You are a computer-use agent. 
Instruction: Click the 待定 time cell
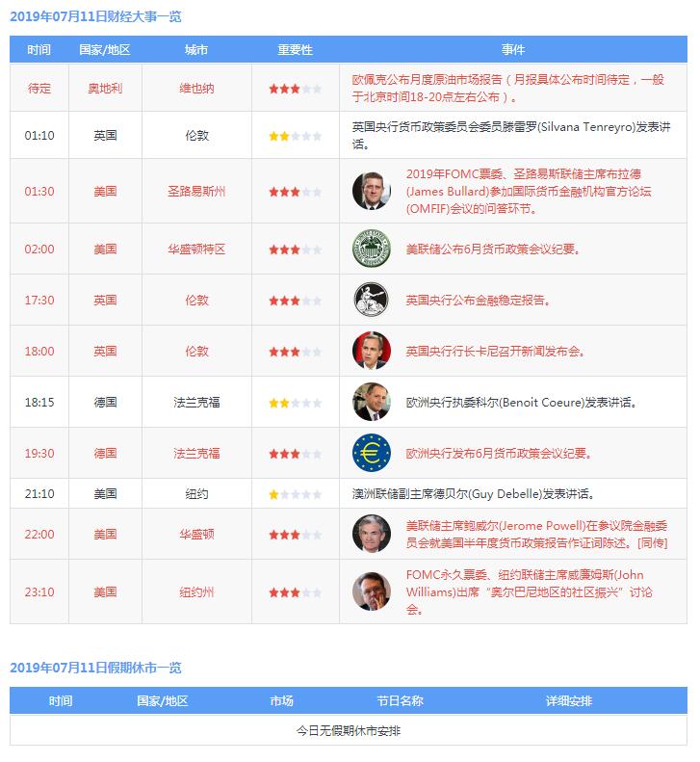pos(39,89)
